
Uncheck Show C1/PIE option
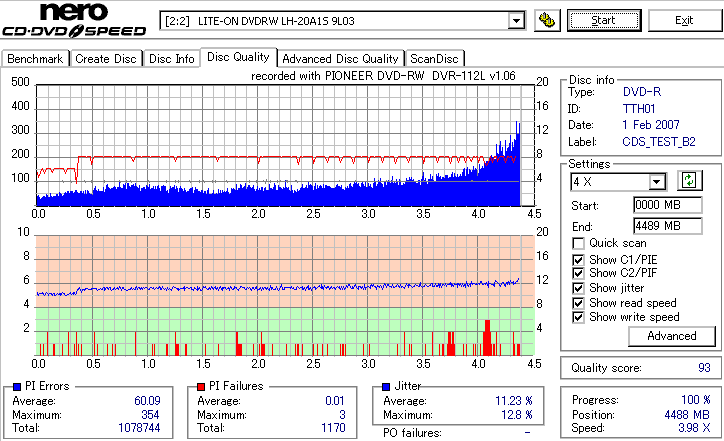tap(578, 260)
